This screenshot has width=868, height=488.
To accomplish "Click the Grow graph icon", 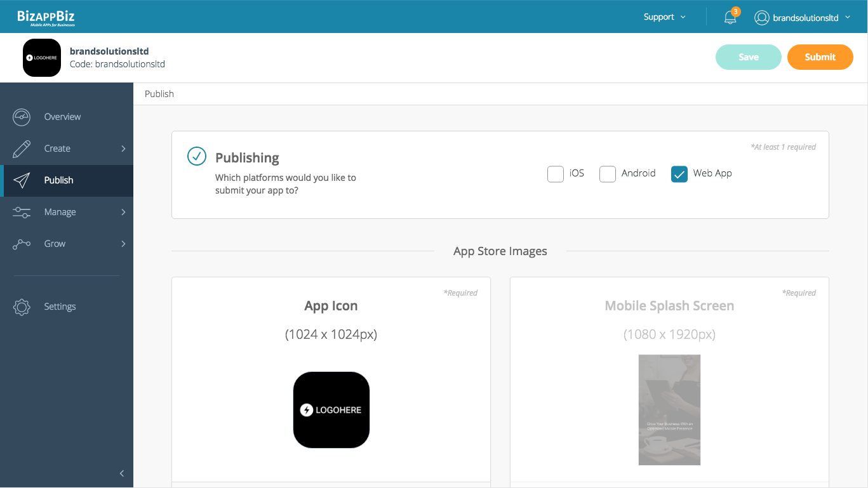I will 22,244.
